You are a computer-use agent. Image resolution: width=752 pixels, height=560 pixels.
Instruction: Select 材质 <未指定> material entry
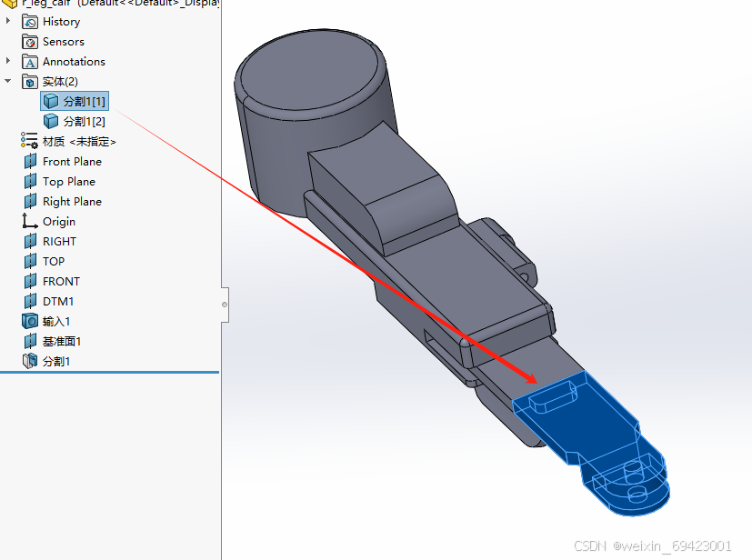(79, 142)
